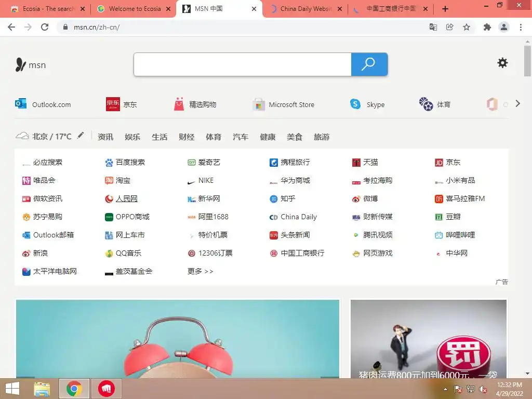The height and width of the screenshot is (399, 532).
Task: Open 体育 sports balls icon
Action: point(426,104)
